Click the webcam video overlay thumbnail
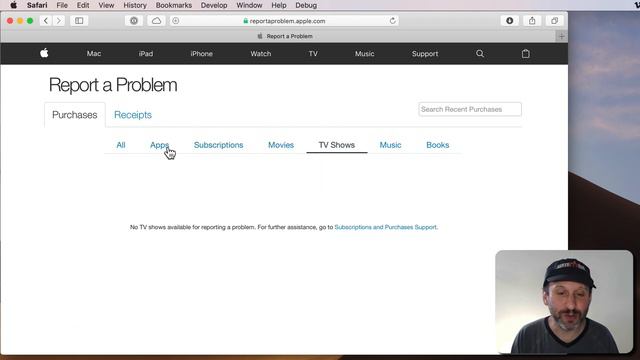640x360 pixels. click(564, 302)
